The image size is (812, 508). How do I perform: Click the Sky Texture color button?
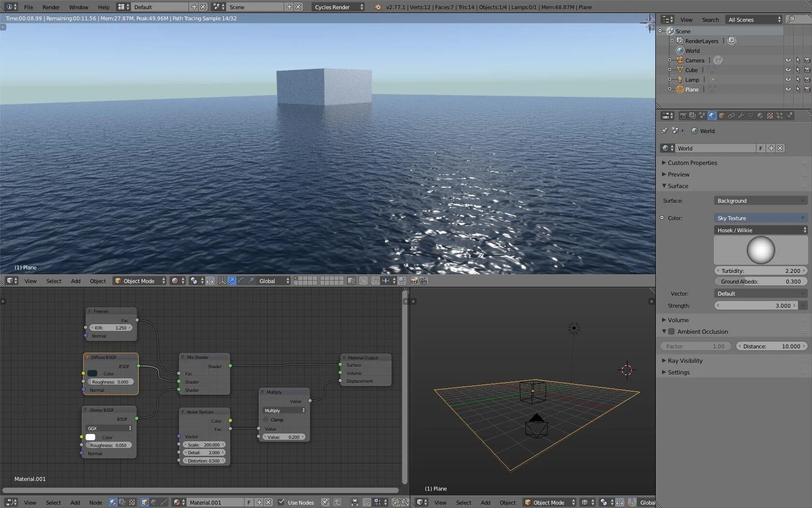pos(761,218)
